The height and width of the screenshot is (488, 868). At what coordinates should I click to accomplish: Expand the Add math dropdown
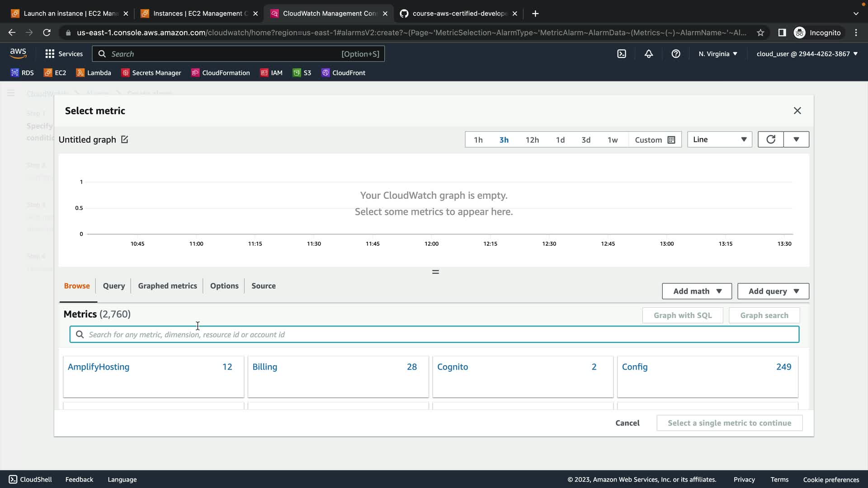tap(697, 291)
